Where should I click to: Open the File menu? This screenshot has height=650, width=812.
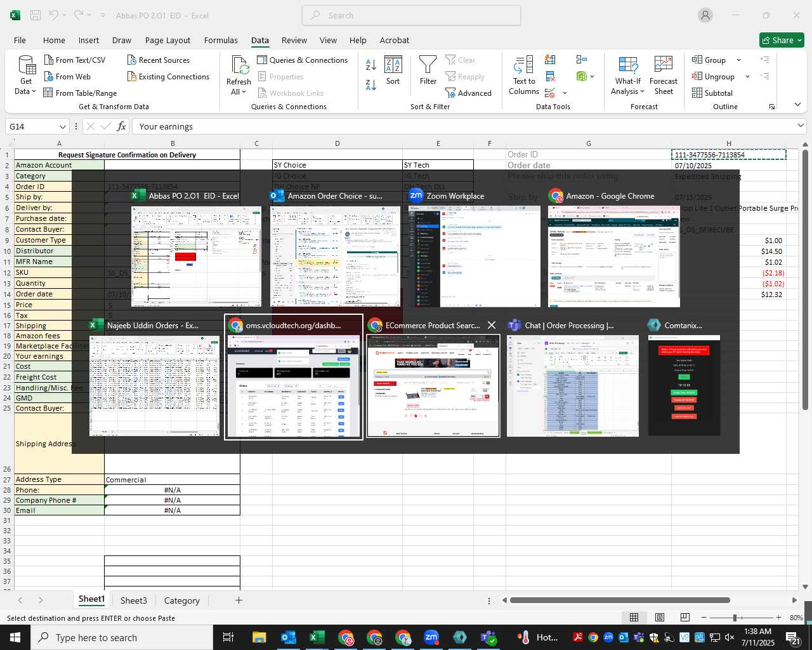pyautogui.click(x=20, y=40)
